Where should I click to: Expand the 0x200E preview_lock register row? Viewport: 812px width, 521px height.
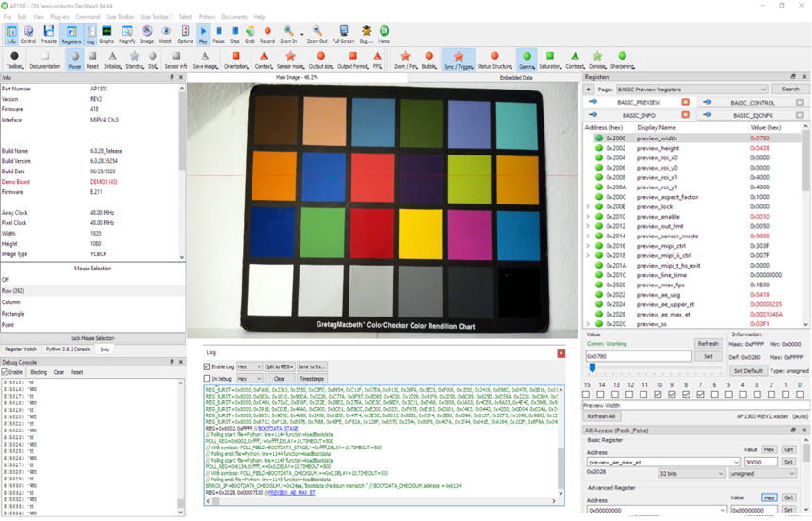tap(588, 206)
